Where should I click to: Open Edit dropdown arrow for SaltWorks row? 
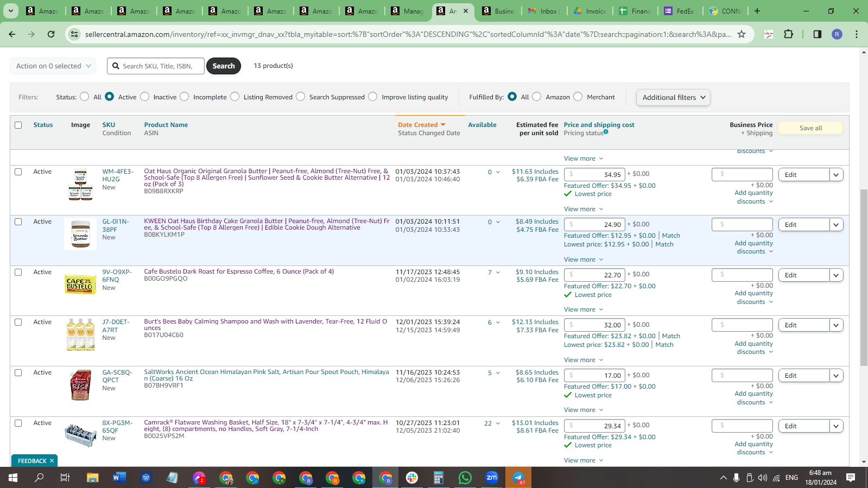pyautogui.click(x=836, y=376)
